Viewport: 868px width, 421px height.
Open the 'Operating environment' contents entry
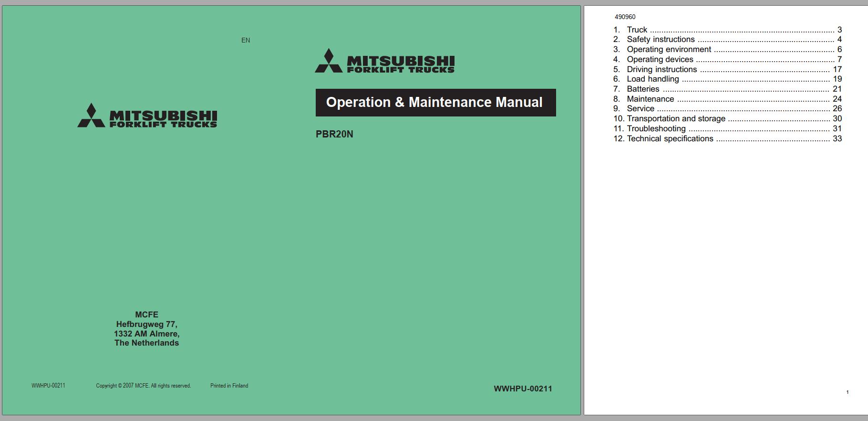727,50
